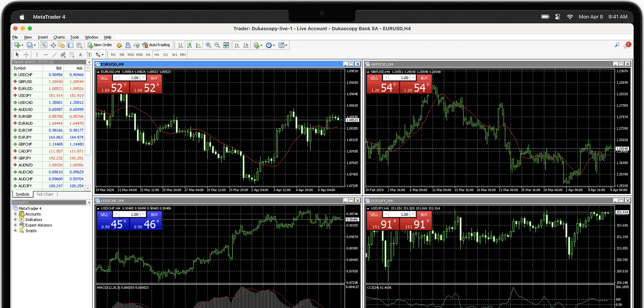The width and height of the screenshot is (644, 308).
Task: Select the Trendline tool
Action: pyautogui.click(x=54, y=55)
